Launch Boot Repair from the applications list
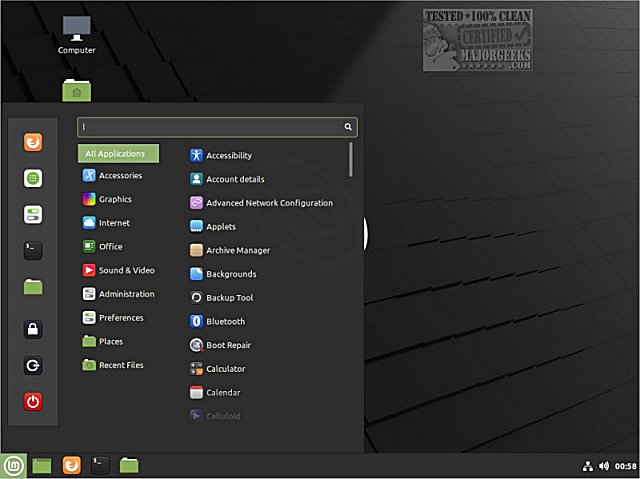This screenshot has height=479, width=640. pos(220,345)
